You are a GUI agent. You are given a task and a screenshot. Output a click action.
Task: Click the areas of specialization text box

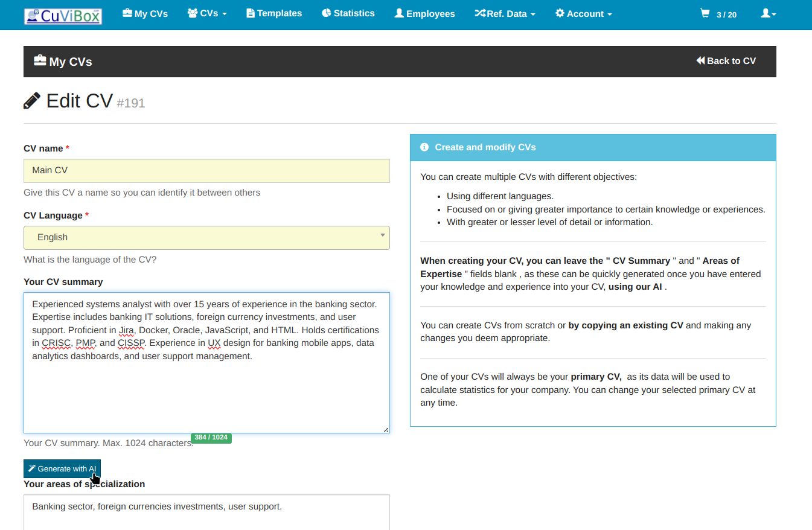click(206, 512)
